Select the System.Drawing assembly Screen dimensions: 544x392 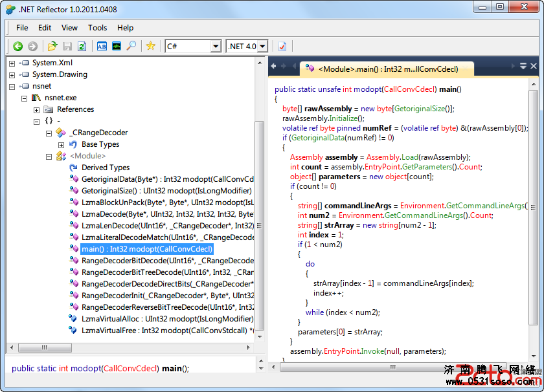(60, 74)
